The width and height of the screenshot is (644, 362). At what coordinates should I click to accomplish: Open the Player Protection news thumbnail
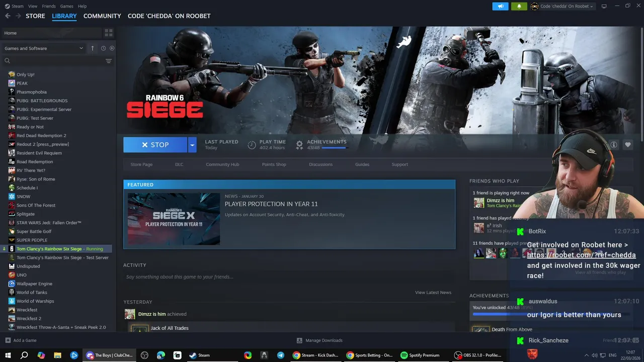[x=174, y=219]
